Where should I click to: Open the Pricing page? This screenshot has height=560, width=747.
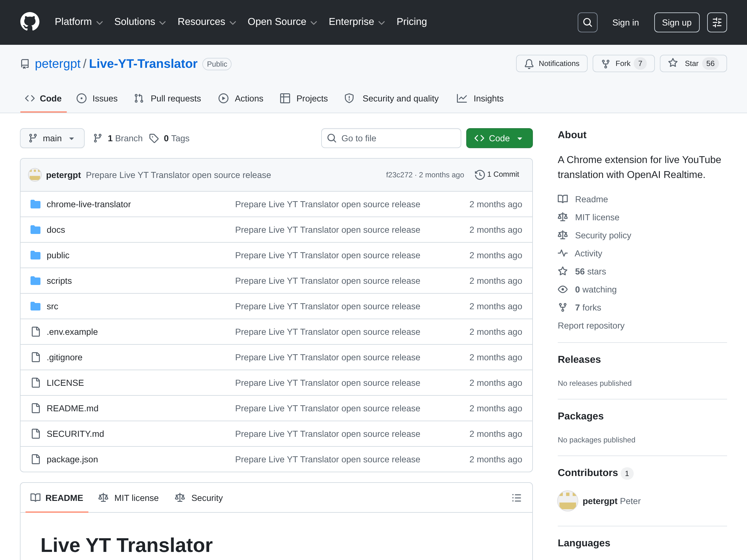(411, 21)
